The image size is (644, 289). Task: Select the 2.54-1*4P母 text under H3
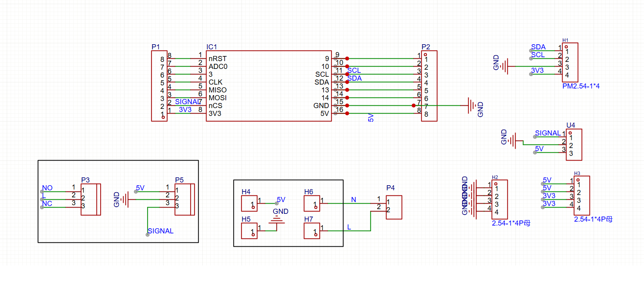click(593, 219)
